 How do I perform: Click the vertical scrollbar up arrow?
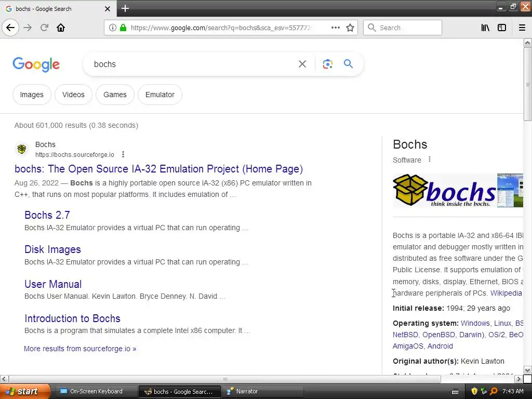[x=527, y=43]
